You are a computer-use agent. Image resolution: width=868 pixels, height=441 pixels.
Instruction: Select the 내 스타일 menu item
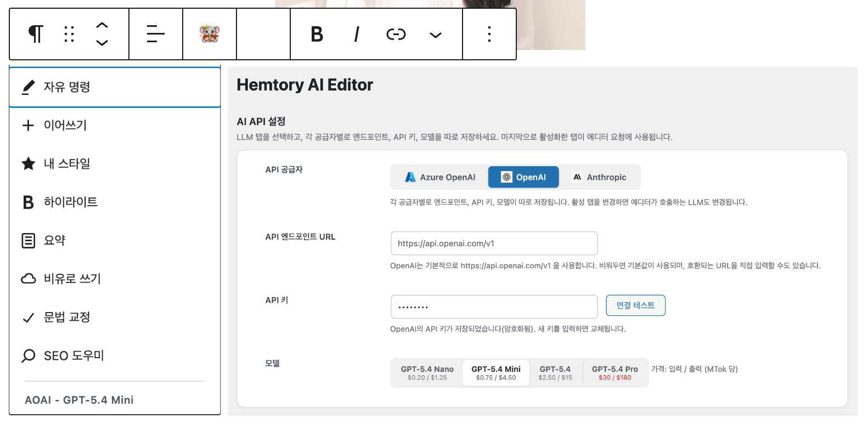coord(115,163)
